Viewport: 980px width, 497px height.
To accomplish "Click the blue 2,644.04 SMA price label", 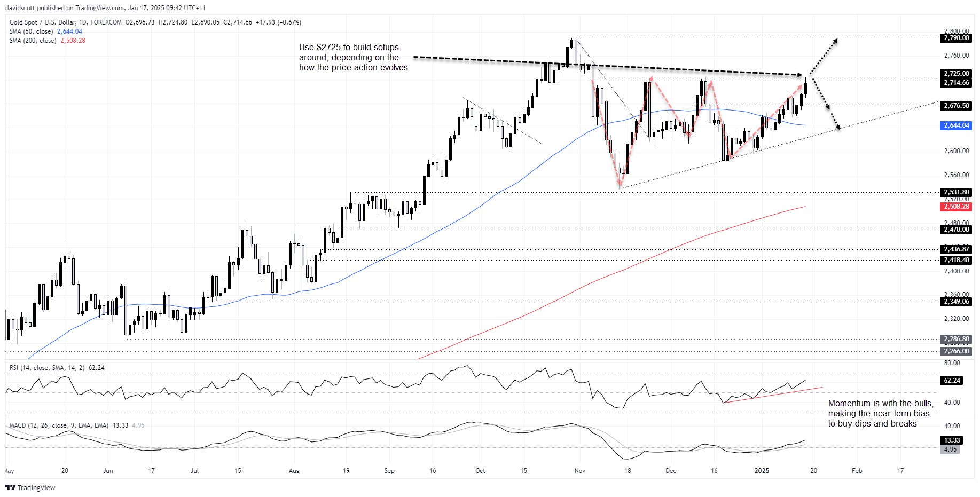I will click(x=956, y=125).
